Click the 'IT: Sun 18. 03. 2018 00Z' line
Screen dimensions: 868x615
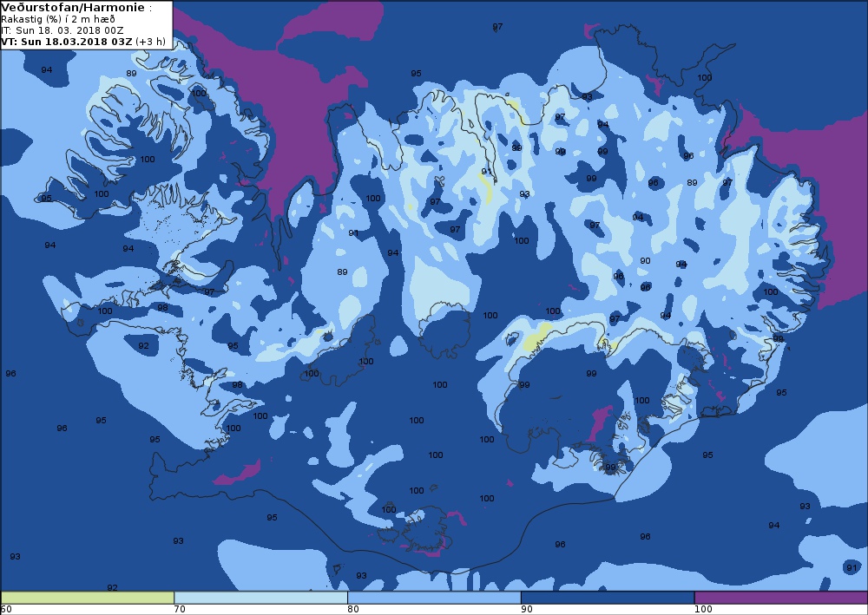62,30
